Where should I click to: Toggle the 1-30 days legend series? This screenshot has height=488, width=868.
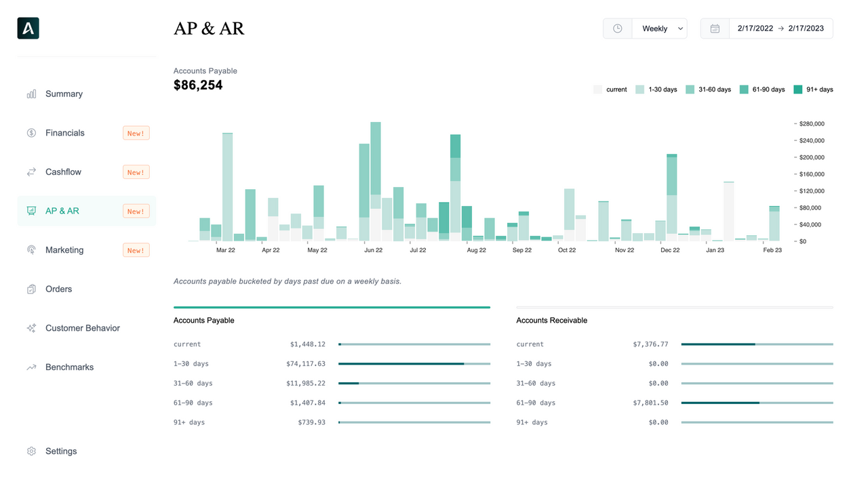656,89
